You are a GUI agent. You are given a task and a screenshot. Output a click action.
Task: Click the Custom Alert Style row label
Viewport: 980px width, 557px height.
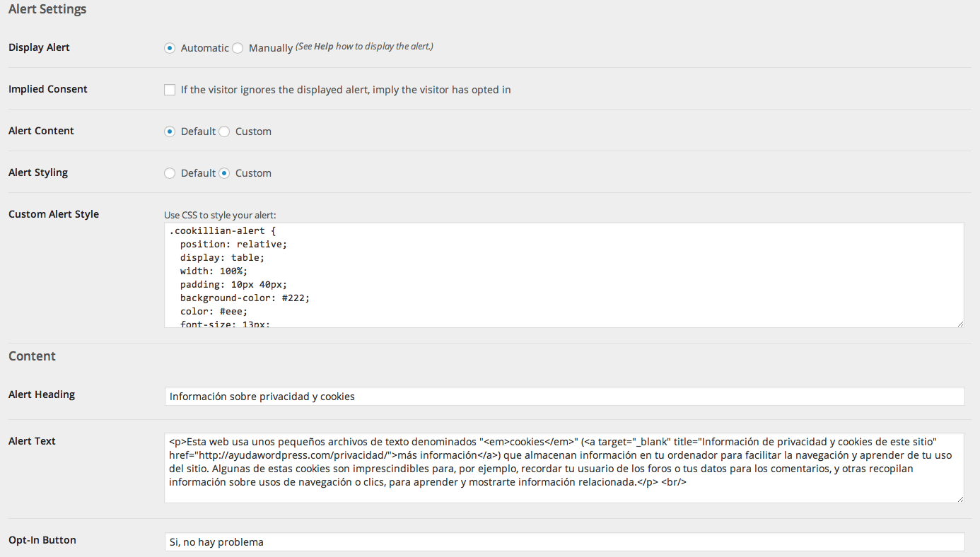coord(54,214)
